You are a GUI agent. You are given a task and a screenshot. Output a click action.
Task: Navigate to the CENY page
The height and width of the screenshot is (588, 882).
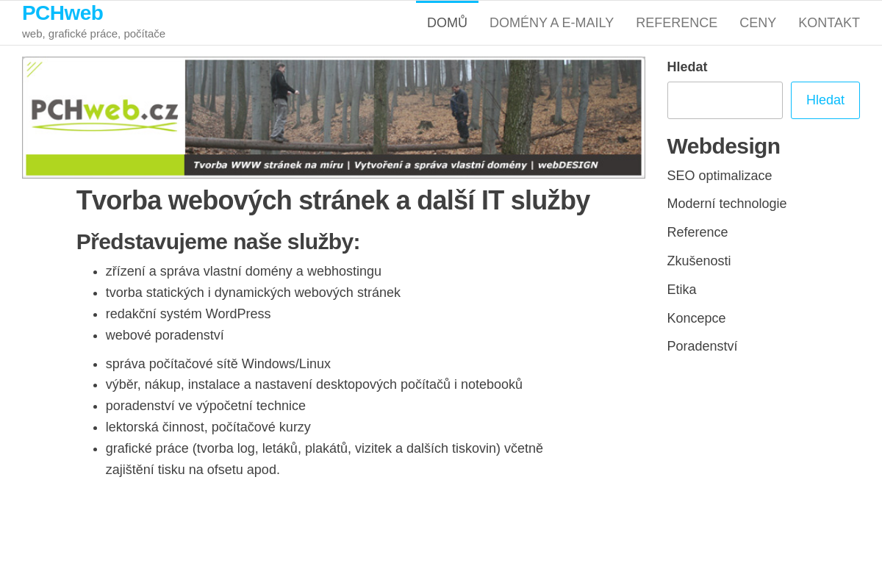click(758, 23)
